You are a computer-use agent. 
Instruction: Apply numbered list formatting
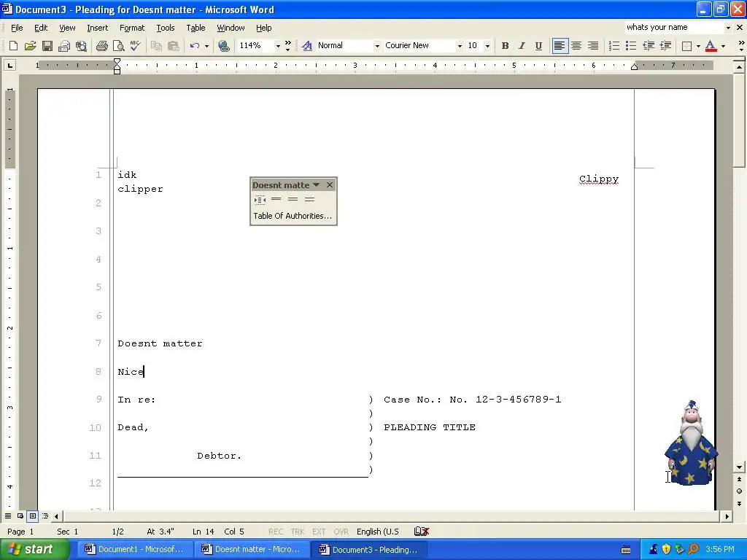click(x=614, y=46)
